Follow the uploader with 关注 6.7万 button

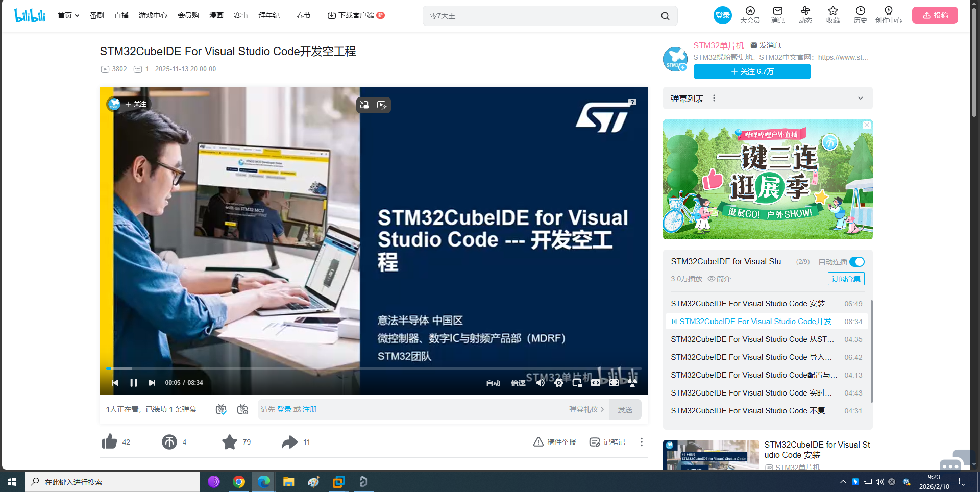752,71
